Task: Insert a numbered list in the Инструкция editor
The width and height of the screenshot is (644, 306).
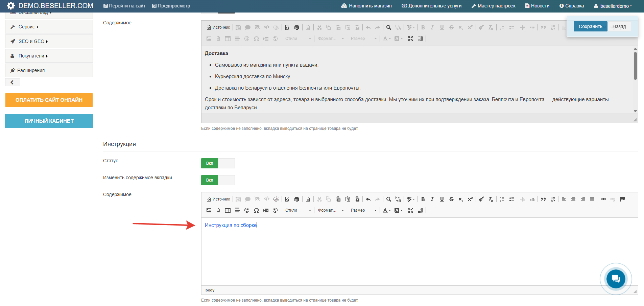Action: (502, 199)
